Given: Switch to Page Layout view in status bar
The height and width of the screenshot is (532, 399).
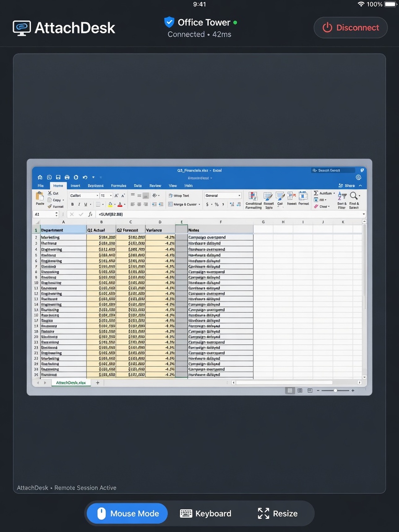Looking at the screenshot, I should (300, 390).
